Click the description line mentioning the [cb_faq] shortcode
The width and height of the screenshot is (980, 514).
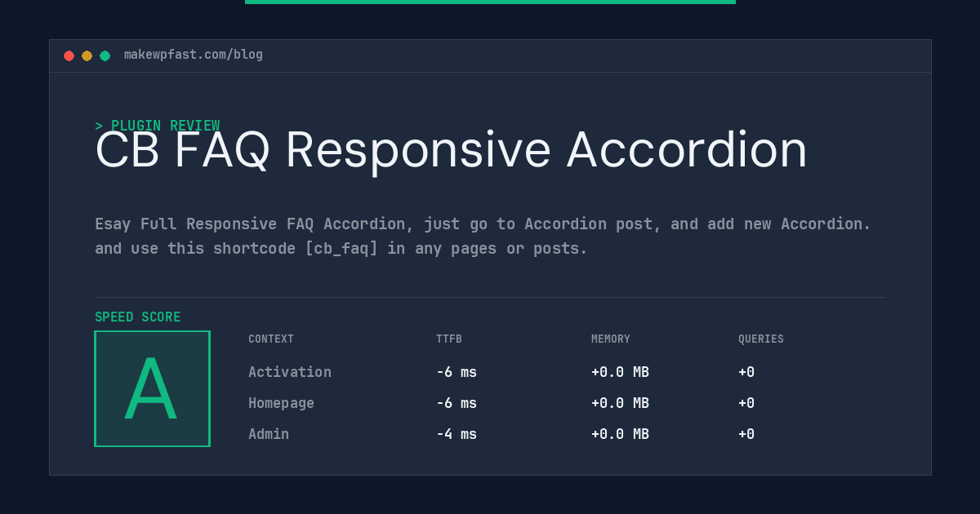click(341, 249)
